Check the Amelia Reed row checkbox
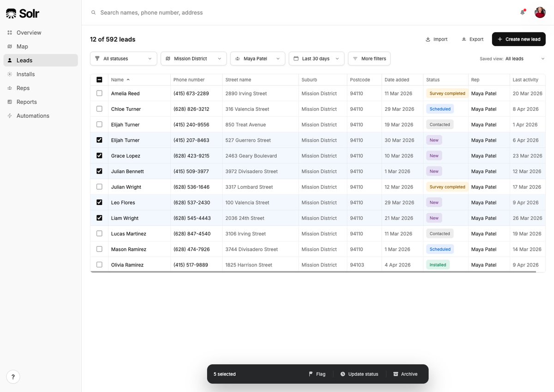Viewport: 554px width, 392px height. pos(99,93)
